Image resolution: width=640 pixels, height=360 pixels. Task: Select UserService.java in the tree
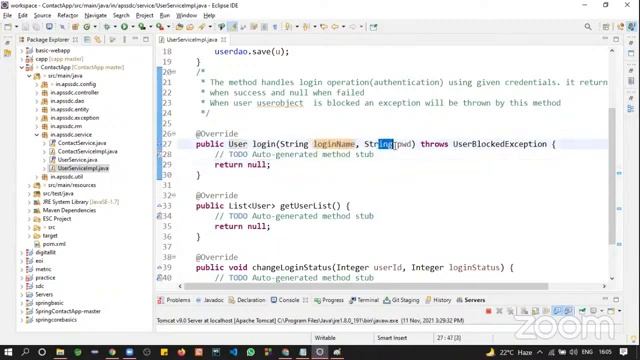[77, 160]
